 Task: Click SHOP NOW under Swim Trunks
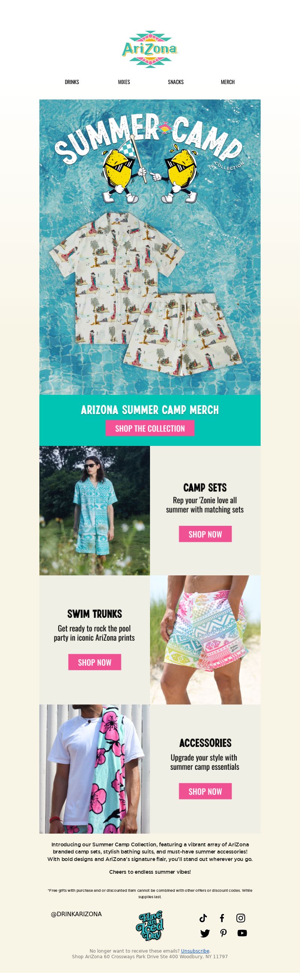click(x=94, y=662)
